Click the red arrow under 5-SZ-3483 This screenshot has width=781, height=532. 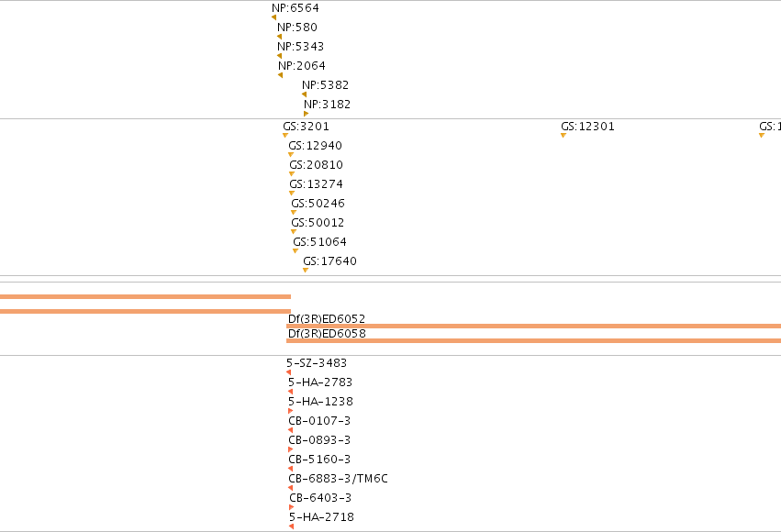(289, 372)
